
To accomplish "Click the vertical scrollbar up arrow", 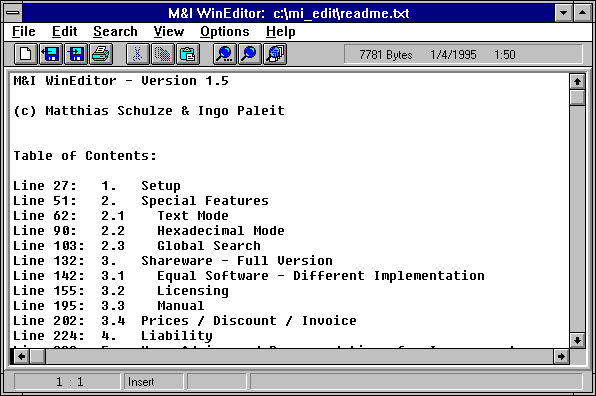I will click(577, 81).
